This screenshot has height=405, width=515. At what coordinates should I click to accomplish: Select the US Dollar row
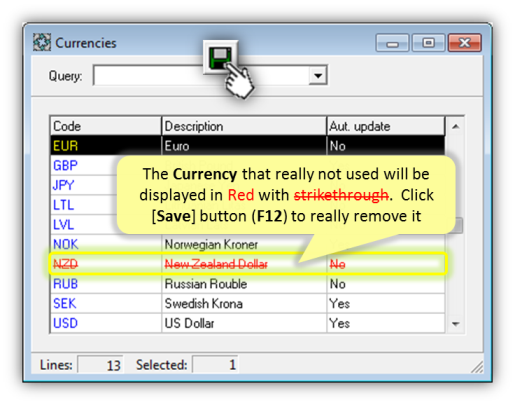[247, 323]
